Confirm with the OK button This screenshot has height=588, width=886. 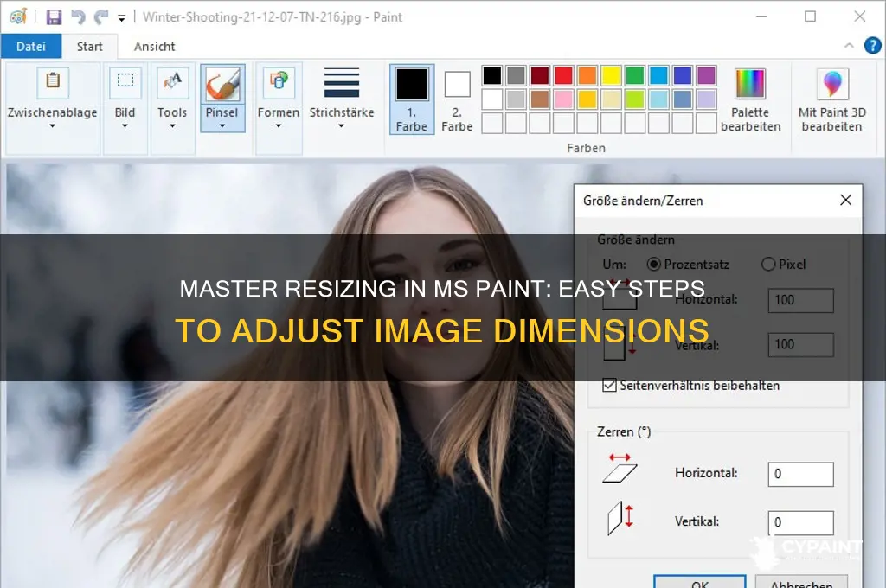point(699,582)
